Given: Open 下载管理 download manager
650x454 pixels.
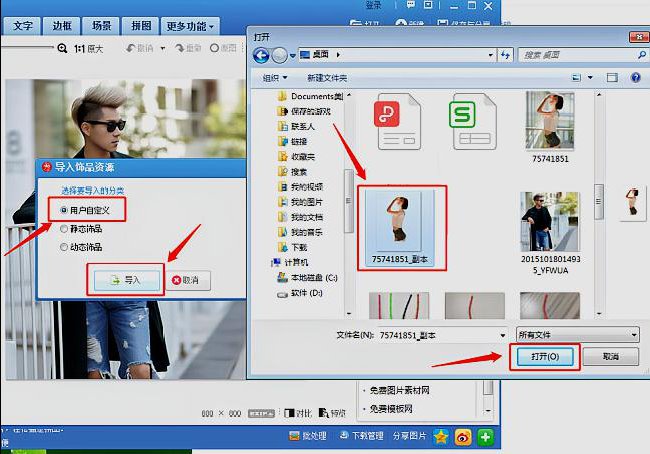Looking at the screenshot, I should point(361,436).
